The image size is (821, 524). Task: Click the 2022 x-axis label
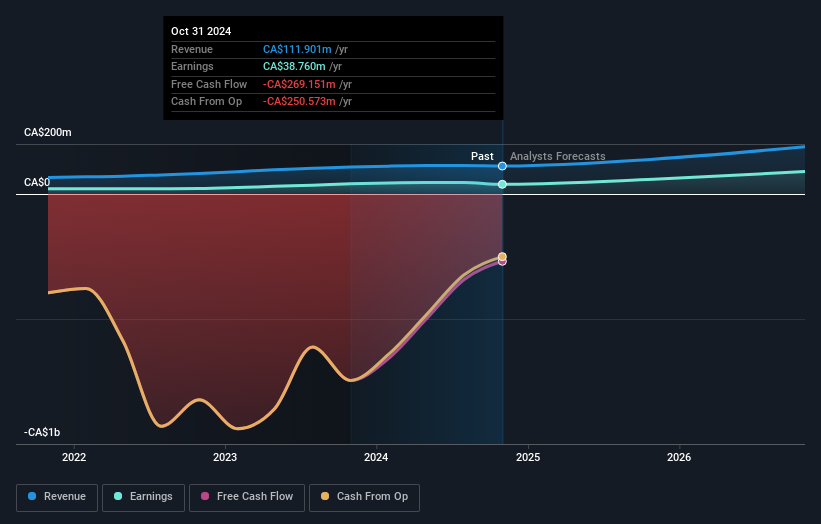click(74, 457)
